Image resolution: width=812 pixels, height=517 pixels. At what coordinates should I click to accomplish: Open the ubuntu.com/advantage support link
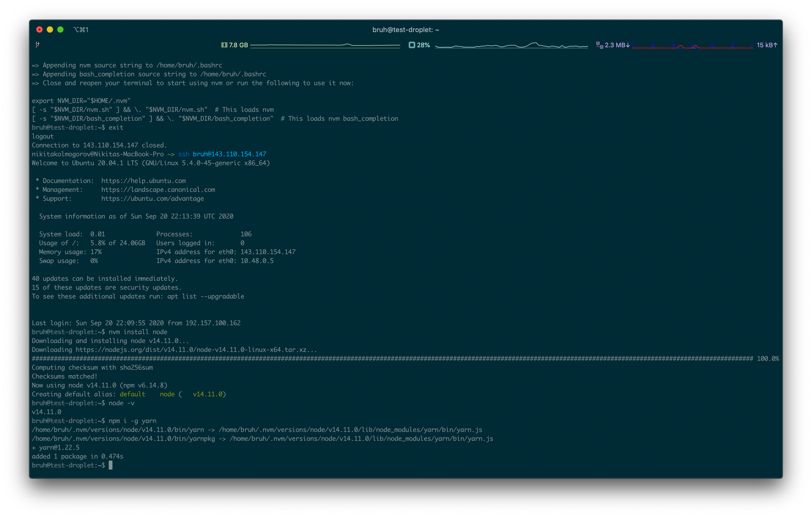pos(152,198)
